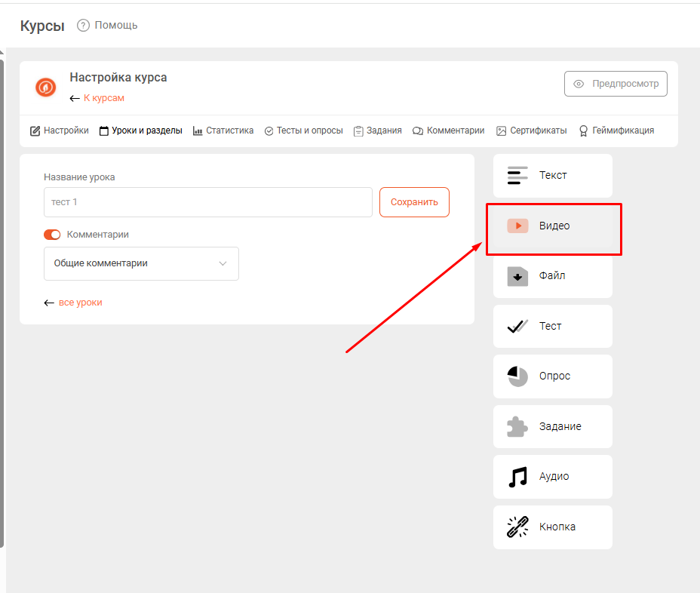Click the orange flame course logo

click(46, 88)
